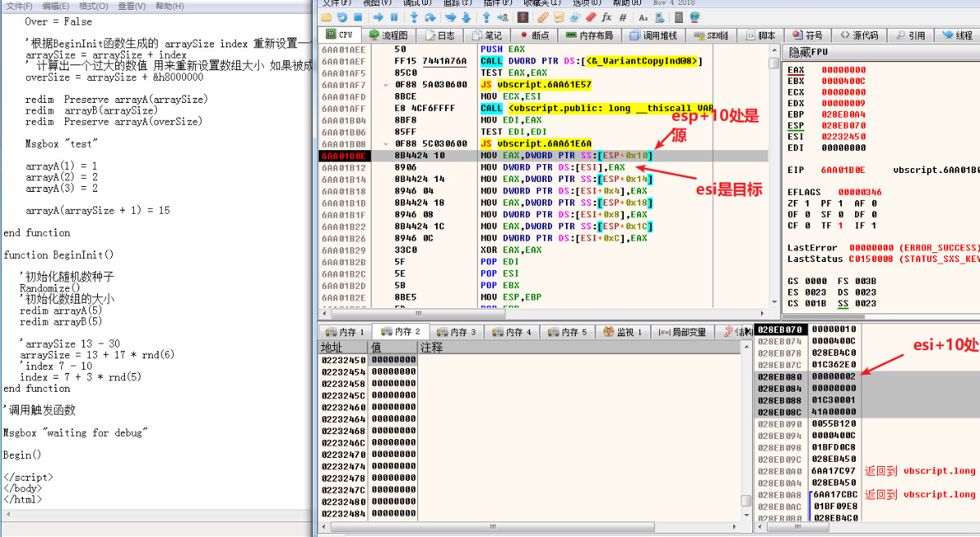The width and height of the screenshot is (980, 537).
Task: Click the Open file folder icon in debugger toolbar
Action: 326,16
